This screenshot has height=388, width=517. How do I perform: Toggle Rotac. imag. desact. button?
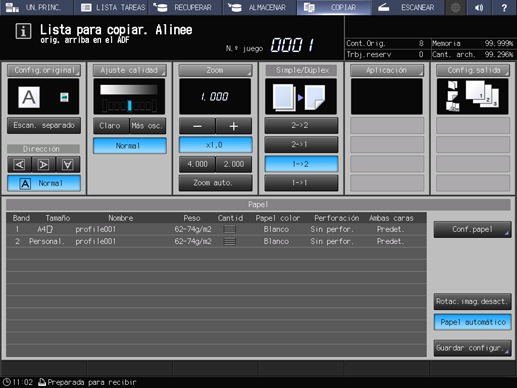[x=472, y=302]
